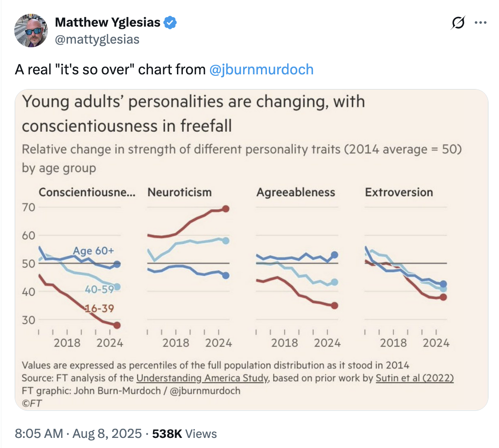This screenshot has height=448, width=499.
Task: Open the Aug 8, 2025 date link
Action: pos(107,434)
